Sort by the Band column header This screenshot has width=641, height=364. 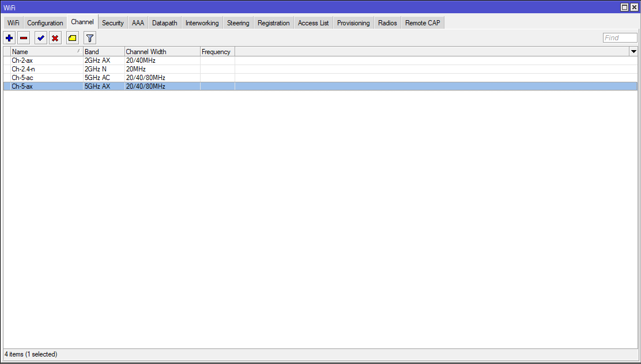pyautogui.click(x=104, y=52)
